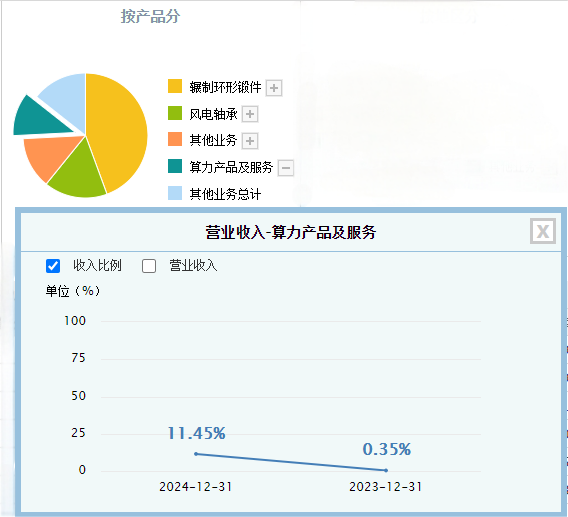Click the yellow 辗制环形锻件 legend swatch
Viewport: 568px width, 517px height.
click(x=175, y=86)
